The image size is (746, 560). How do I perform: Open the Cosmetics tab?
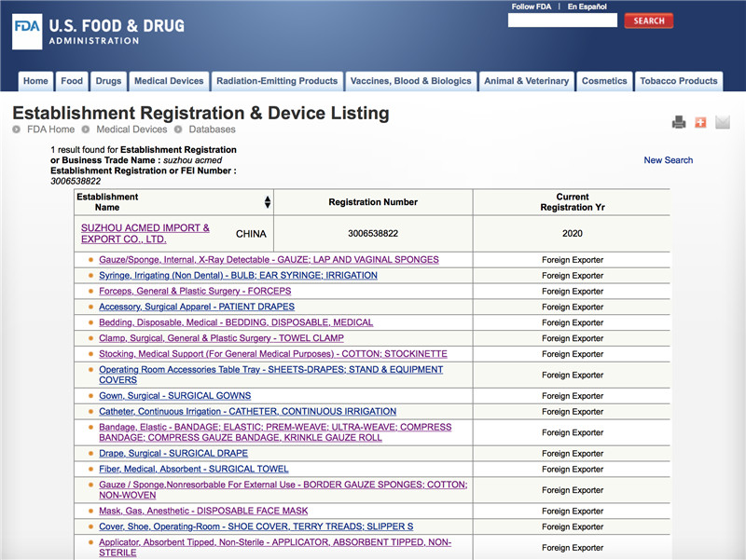(x=604, y=81)
